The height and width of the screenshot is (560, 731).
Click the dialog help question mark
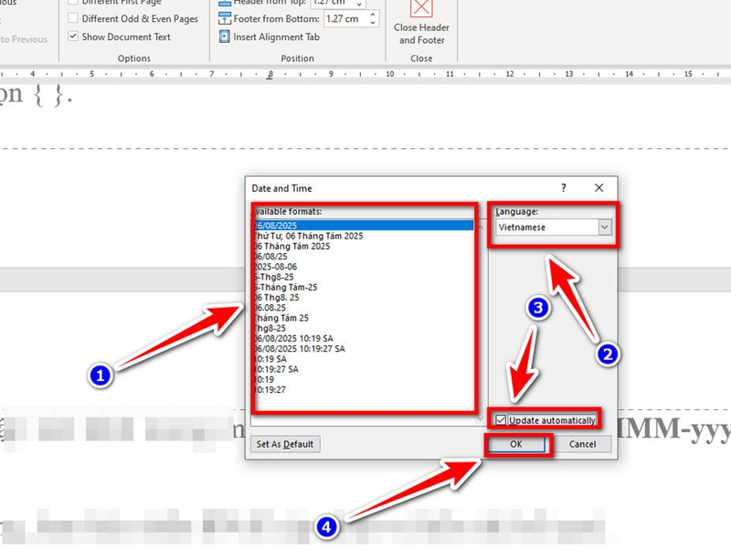(564, 188)
